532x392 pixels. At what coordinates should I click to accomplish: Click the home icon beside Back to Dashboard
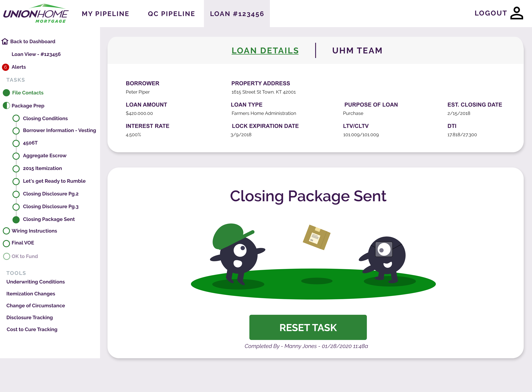(x=5, y=41)
